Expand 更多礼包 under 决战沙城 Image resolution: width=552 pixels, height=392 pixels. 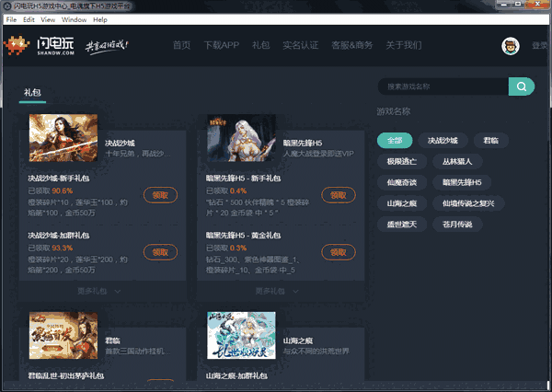coord(99,292)
